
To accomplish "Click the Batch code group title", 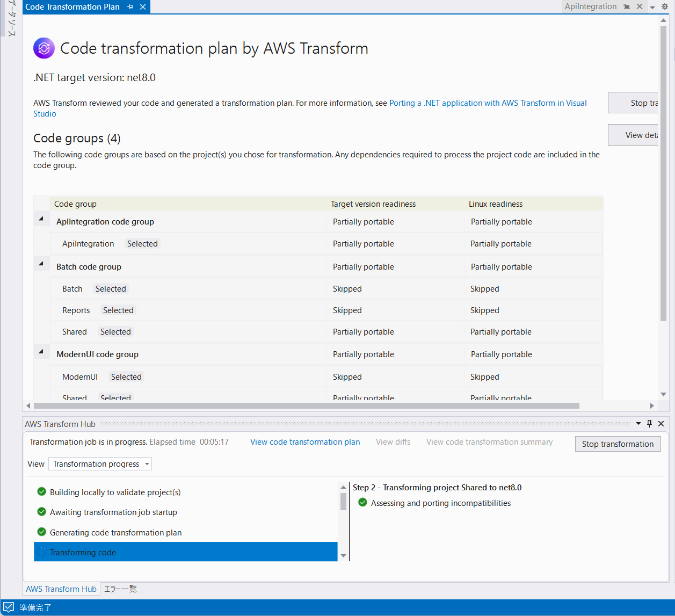I will coord(89,267).
